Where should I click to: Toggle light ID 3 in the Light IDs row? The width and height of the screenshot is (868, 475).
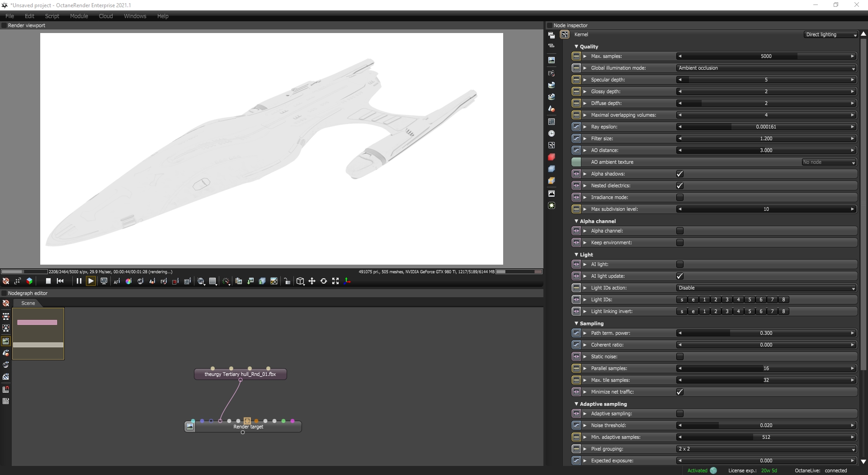click(x=727, y=299)
